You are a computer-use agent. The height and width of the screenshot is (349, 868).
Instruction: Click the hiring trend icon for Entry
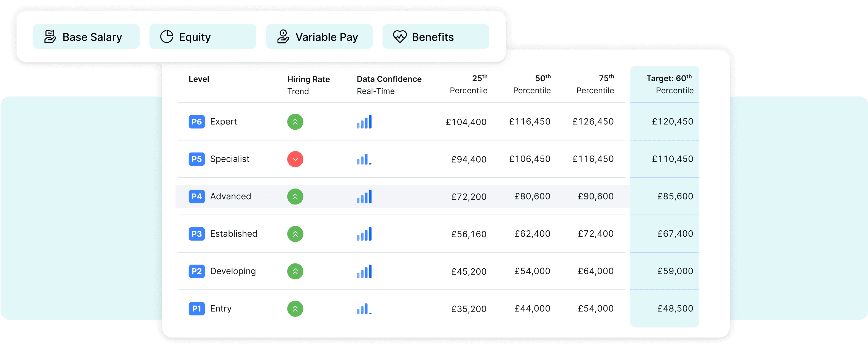click(x=295, y=309)
